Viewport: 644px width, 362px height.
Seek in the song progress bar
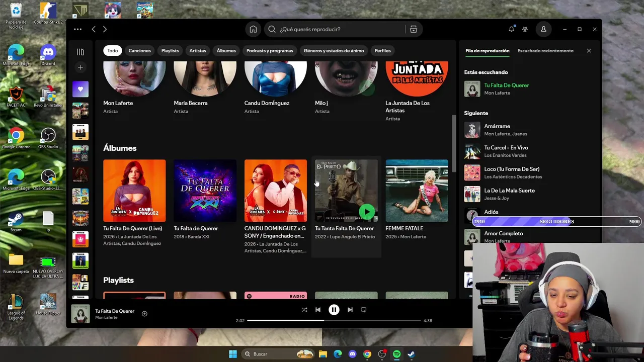[x=334, y=320]
